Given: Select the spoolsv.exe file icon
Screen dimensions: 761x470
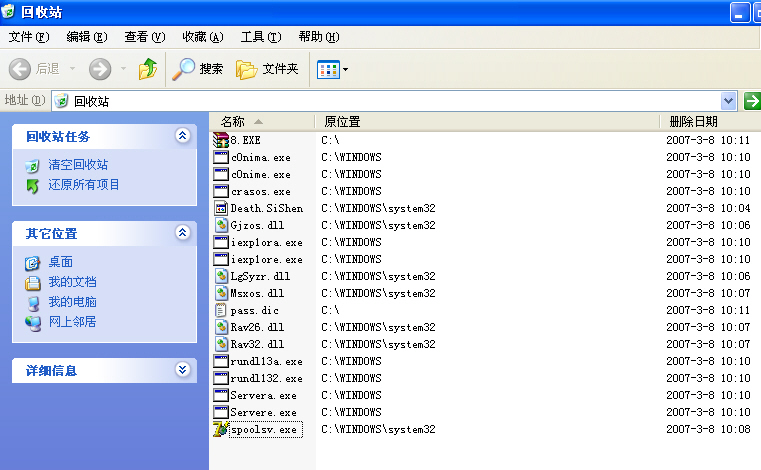Looking at the screenshot, I should point(221,429).
